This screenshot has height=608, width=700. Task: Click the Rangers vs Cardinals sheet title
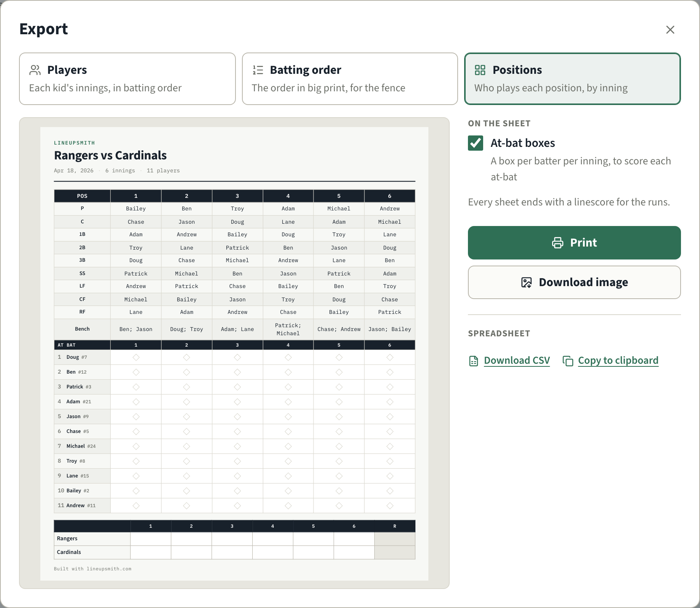pyautogui.click(x=110, y=155)
